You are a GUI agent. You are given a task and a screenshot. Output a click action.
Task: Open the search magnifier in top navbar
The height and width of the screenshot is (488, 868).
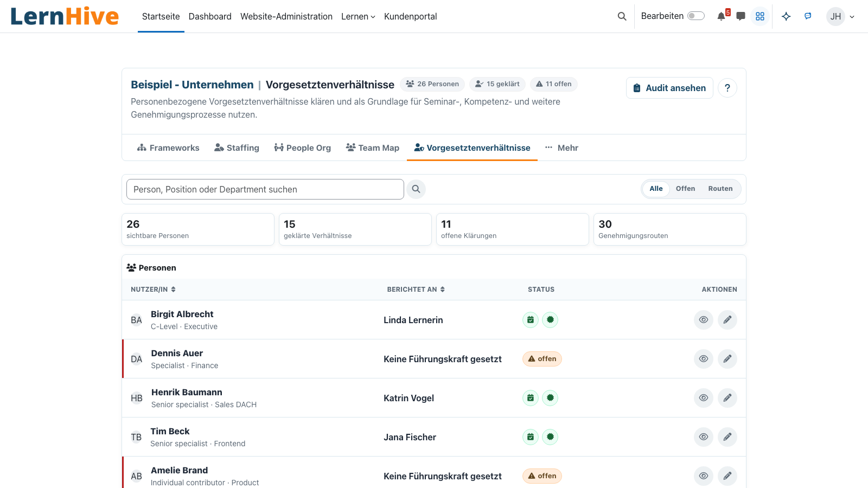pyautogui.click(x=622, y=16)
